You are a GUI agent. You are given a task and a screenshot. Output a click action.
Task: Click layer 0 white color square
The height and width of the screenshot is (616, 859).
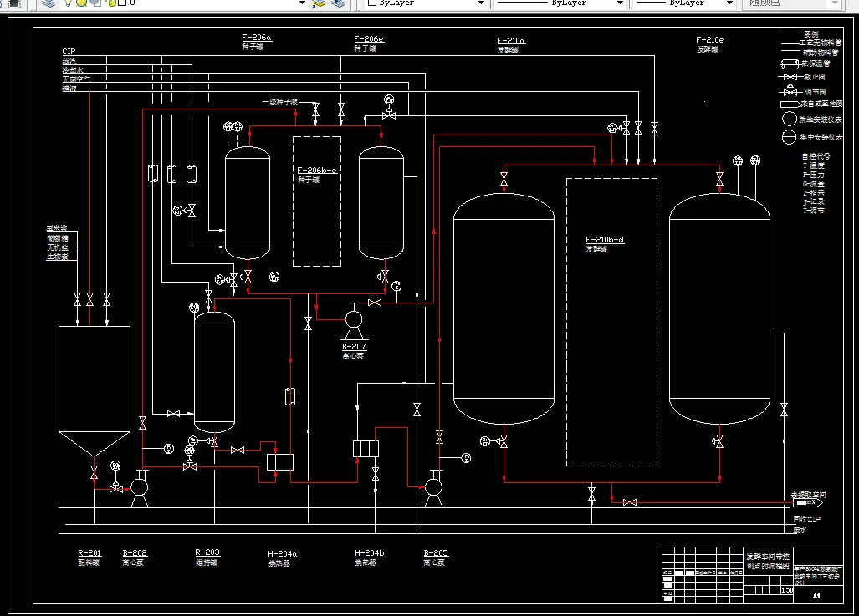click(123, 3)
